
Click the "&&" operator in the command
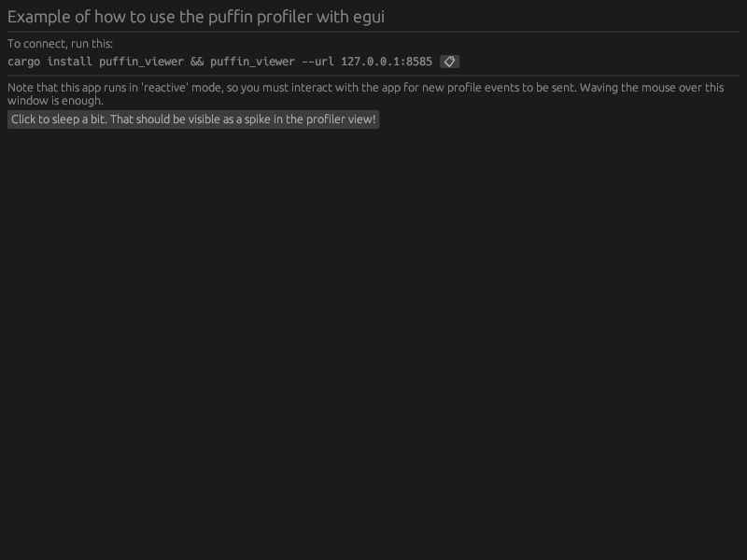(197, 62)
